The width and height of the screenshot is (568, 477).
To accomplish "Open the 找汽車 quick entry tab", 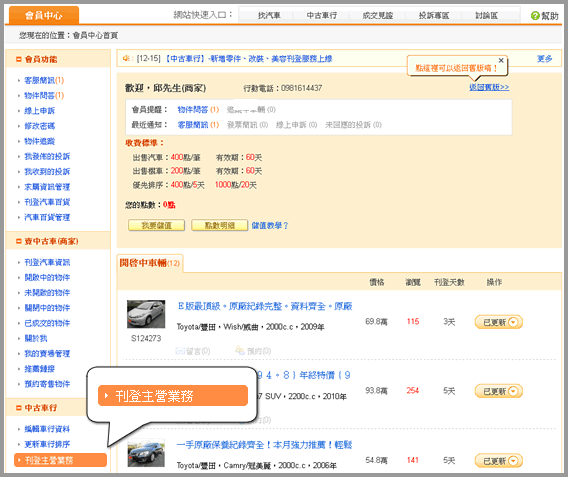I will coord(269,15).
